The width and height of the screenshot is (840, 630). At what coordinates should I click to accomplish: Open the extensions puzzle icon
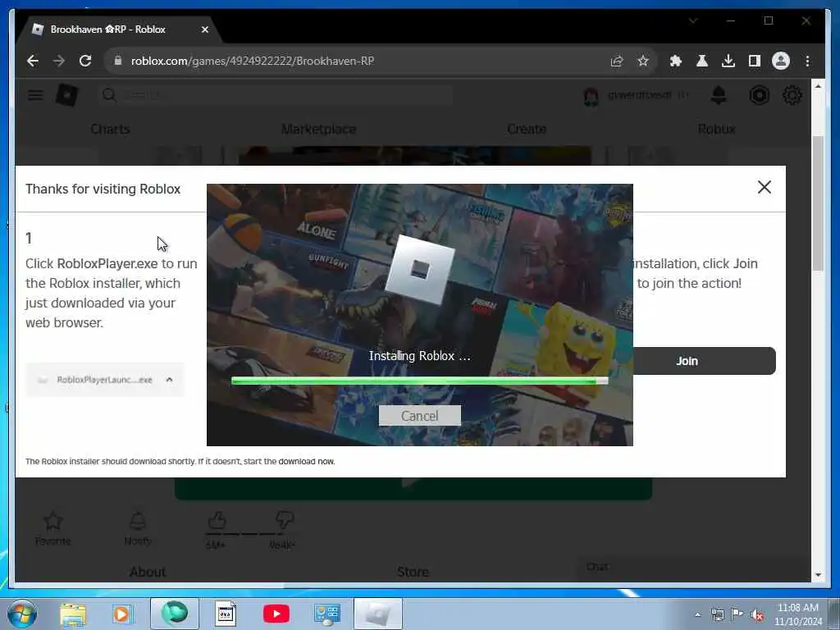pyautogui.click(x=676, y=61)
